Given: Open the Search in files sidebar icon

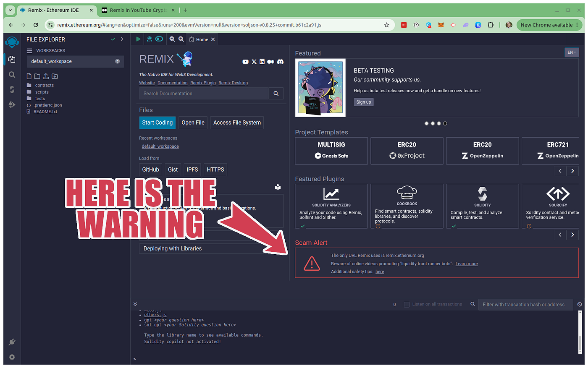Looking at the screenshot, I should coord(12,75).
